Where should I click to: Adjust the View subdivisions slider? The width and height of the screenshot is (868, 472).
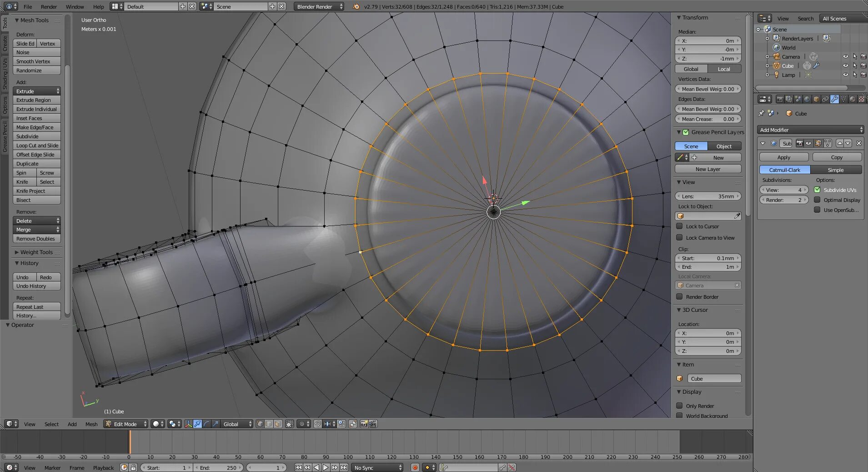[x=784, y=190]
